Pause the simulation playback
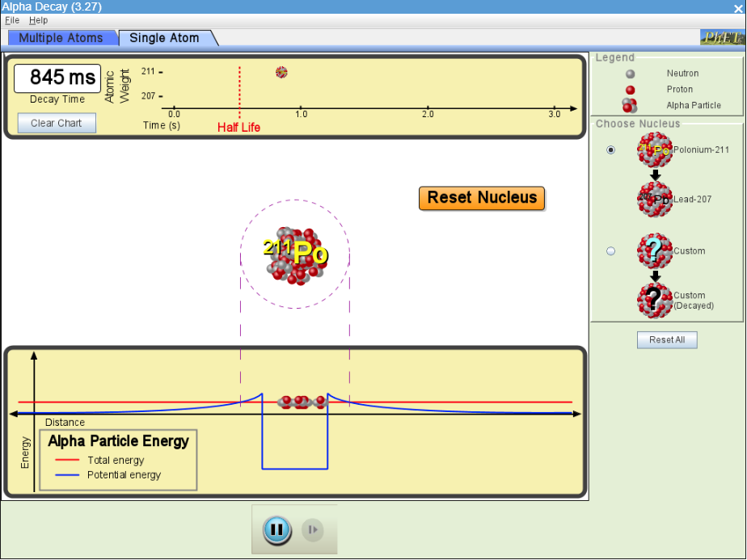Screen dimensions: 747x560 276,530
